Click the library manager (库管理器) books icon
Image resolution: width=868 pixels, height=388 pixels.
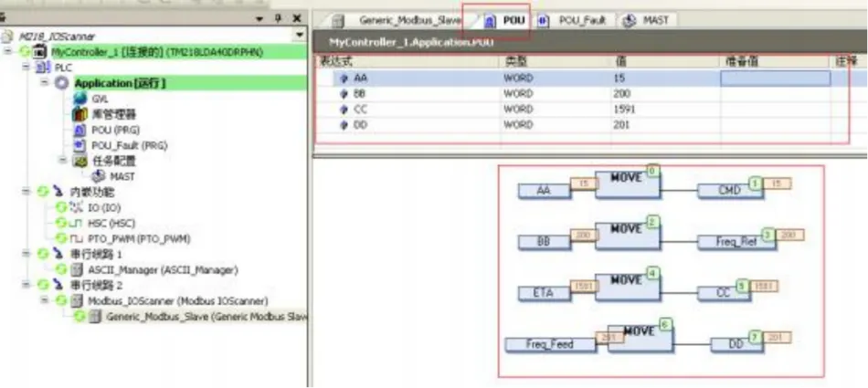80,114
